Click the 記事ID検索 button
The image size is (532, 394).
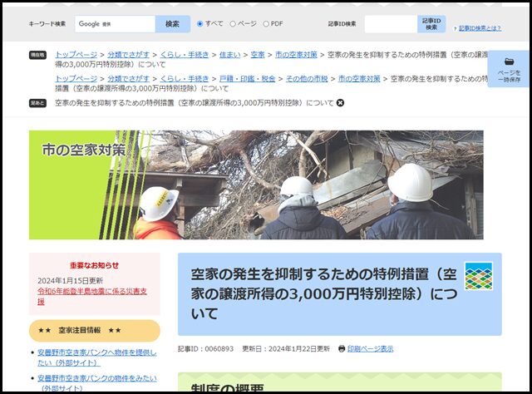click(431, 24)
